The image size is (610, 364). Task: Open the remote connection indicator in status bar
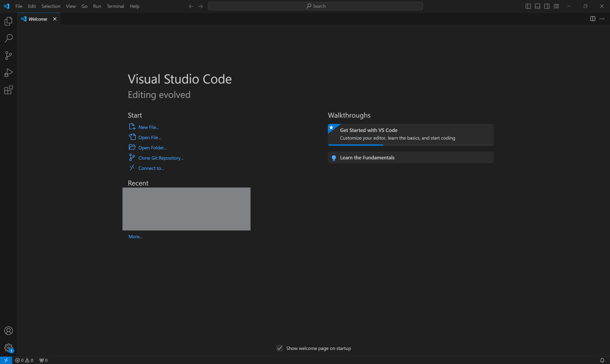6,360
